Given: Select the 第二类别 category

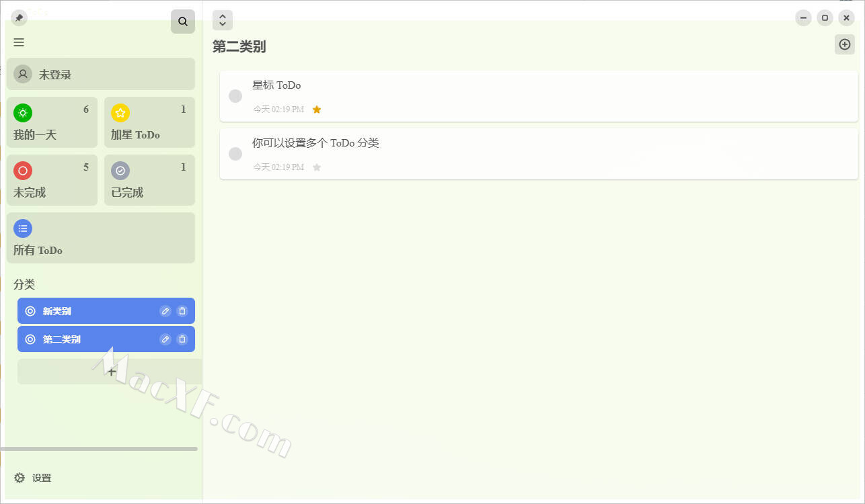Looking at the screenshot, I should pyautogui.click(x=106, y=339).
